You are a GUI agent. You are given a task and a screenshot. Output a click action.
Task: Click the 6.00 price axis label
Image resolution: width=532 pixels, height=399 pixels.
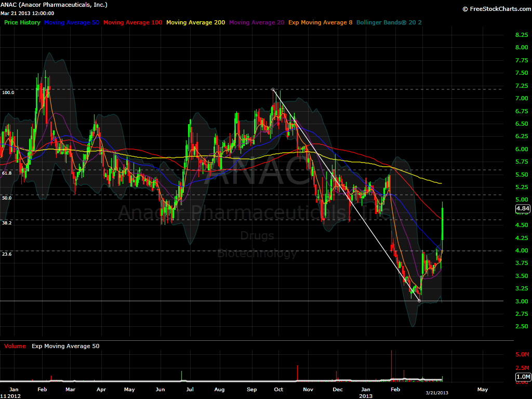point(522,149)
